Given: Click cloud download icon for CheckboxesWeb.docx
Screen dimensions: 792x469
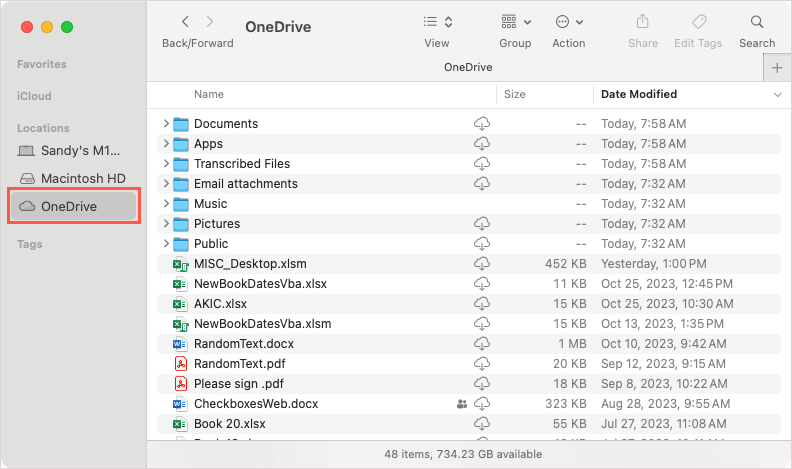Looking at the screenshot, I should tap(482, 404).
